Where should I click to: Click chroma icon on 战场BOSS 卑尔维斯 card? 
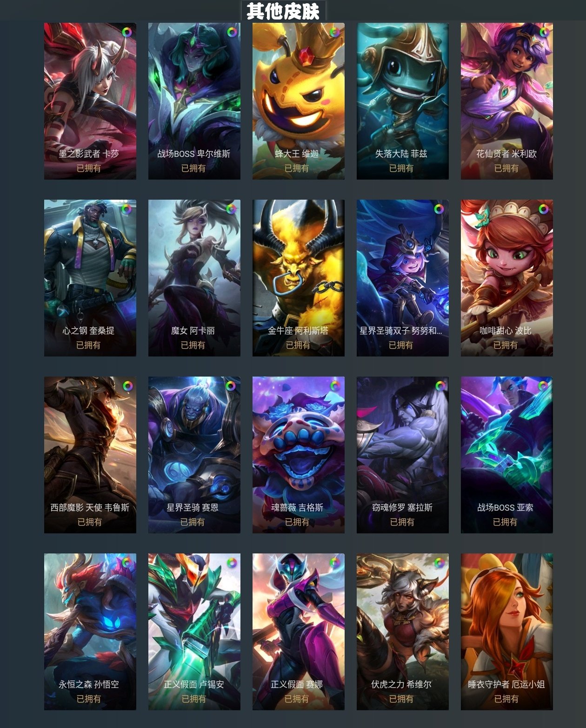click(x=232, y=32)
